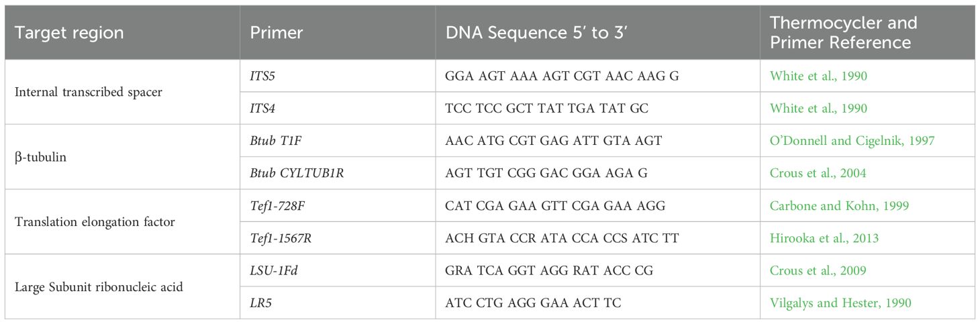Open the Hirooka et al., 2013 reference
Image resolution: width=980 pixels, height=324 pixels.
[823, 238]
